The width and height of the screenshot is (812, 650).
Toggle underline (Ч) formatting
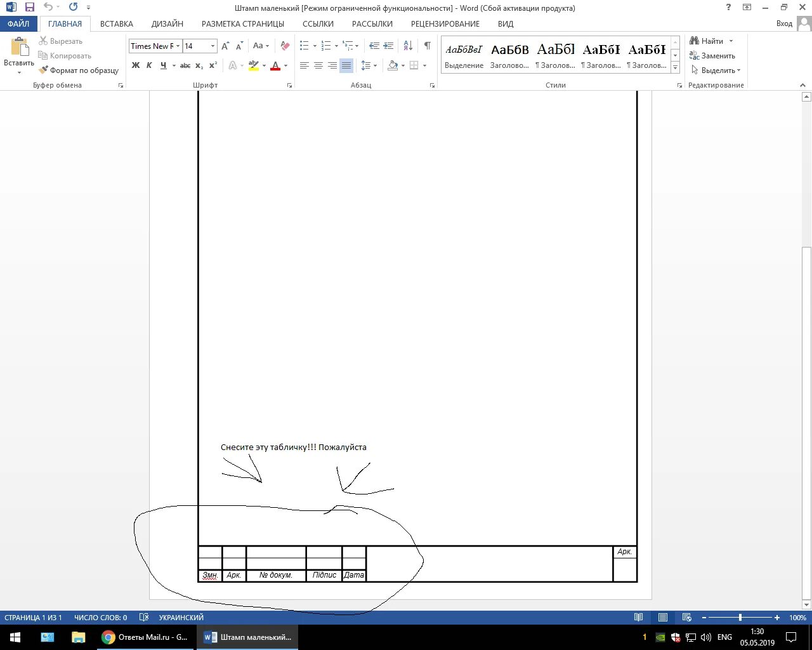click(x=164, y=65)
